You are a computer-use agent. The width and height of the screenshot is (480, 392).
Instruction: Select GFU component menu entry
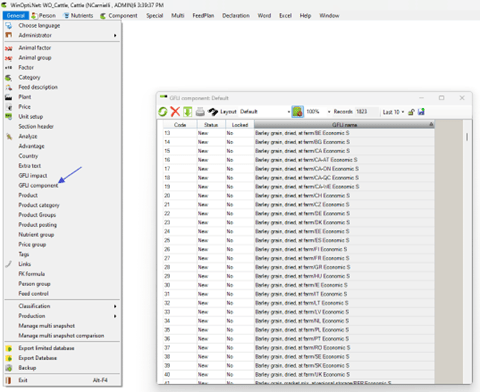38,186
